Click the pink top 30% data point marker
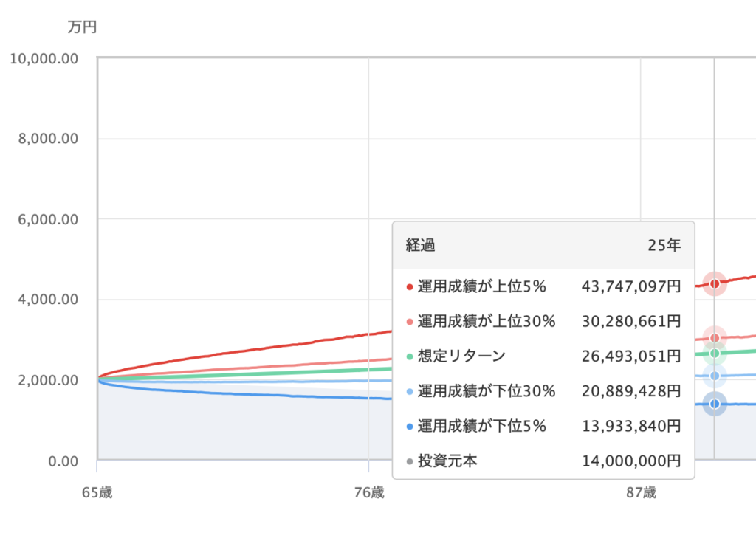The image size is (756, 541). click(714, 338)
